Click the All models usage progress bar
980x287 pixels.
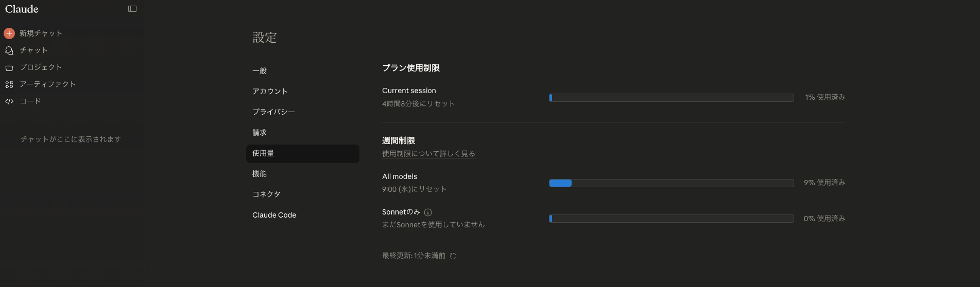click(671, 183)
